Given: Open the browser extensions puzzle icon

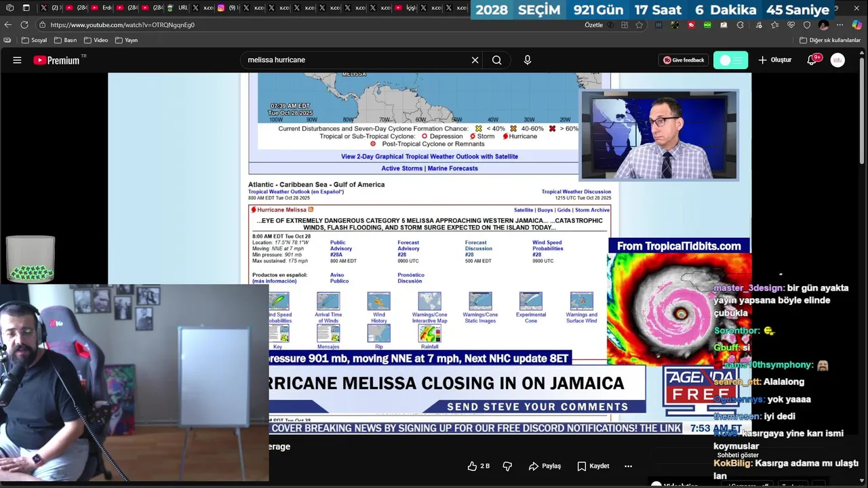Looking at the screenshot, I should pos(740,24).
